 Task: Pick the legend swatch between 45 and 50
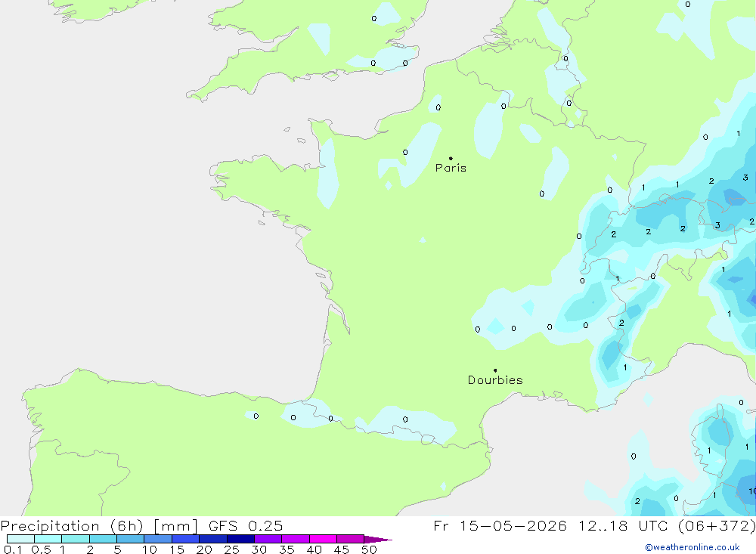pyautogui.click(x=351, y=539)
